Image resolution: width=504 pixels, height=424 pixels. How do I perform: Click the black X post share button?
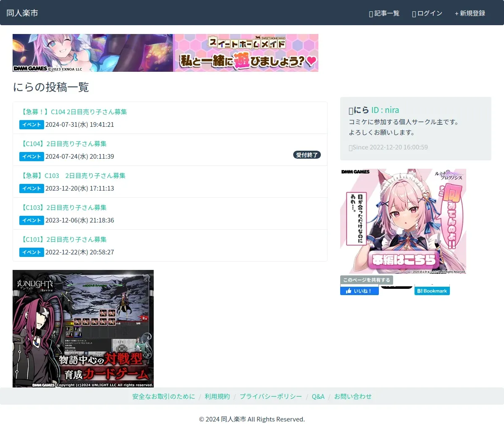396,287
